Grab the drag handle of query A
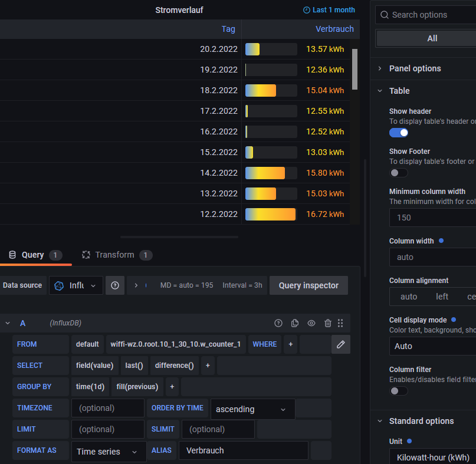The image size is (476, 464). [x=340, y=323]
